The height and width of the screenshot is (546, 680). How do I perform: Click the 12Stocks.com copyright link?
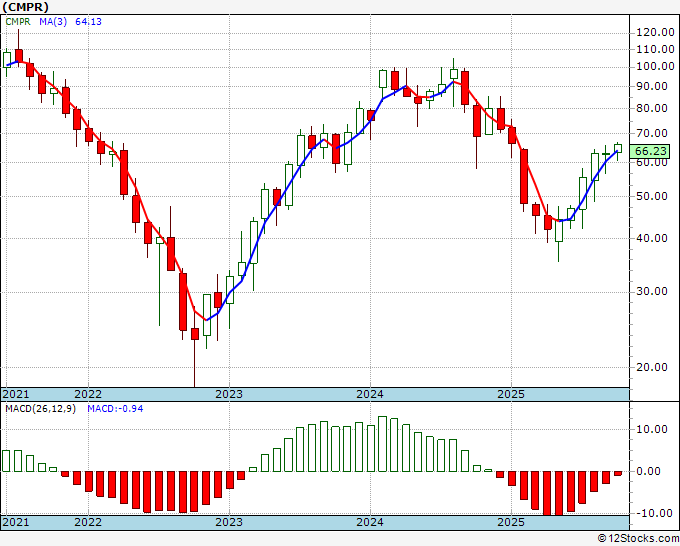pos(638,538)
